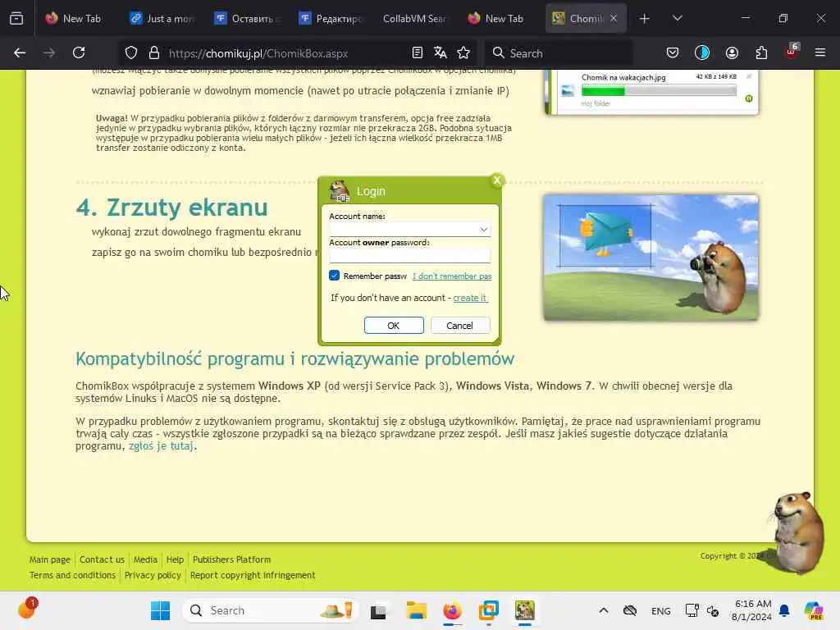Open the translate page icon

coord(441,52)
